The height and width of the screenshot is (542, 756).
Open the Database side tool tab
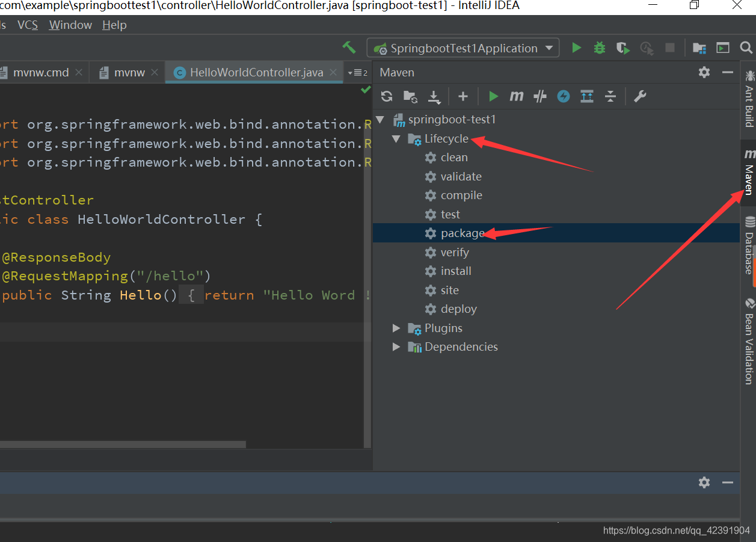(x=748, y=245)
